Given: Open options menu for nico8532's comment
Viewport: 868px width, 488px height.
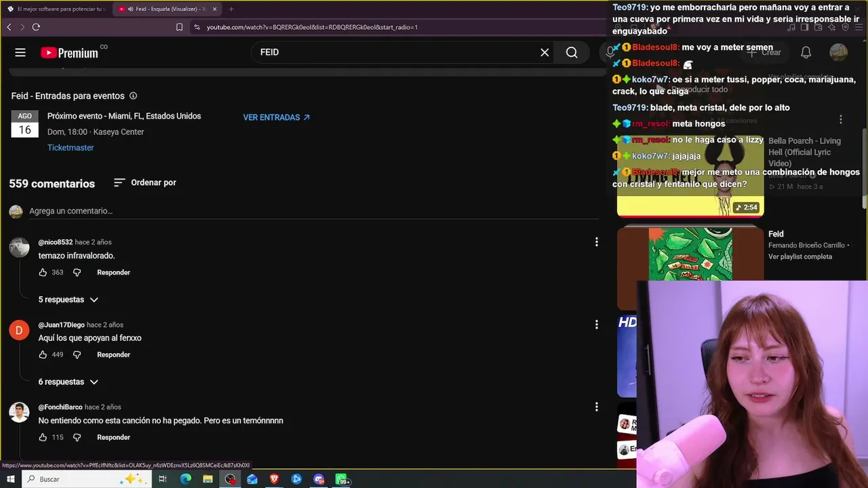Looking at the screenshot, I should coord(596,242).
